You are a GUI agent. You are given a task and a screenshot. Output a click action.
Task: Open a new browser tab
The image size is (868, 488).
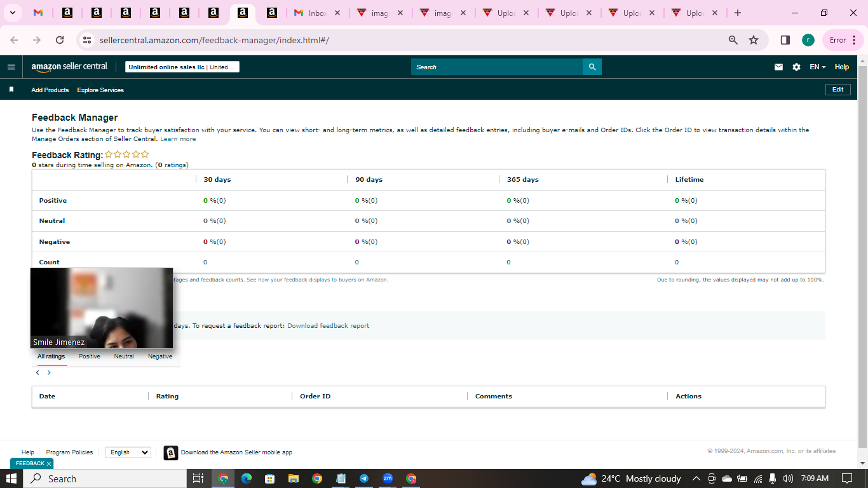737,13
